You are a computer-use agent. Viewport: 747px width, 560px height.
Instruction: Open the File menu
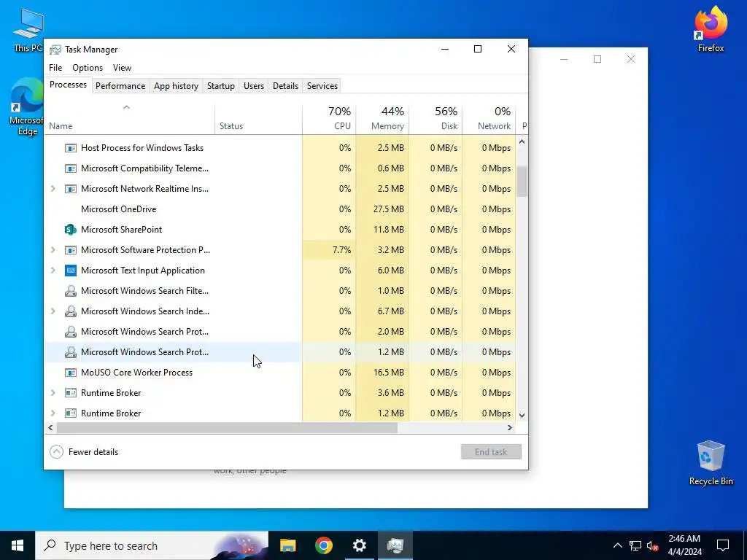coord(55,68)
